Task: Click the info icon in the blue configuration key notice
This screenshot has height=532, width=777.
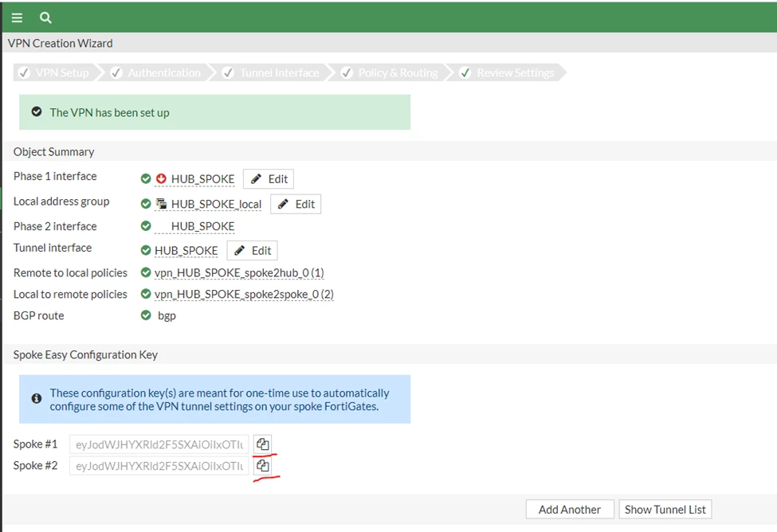Action: pyautogui.click(x=37, y=398)
